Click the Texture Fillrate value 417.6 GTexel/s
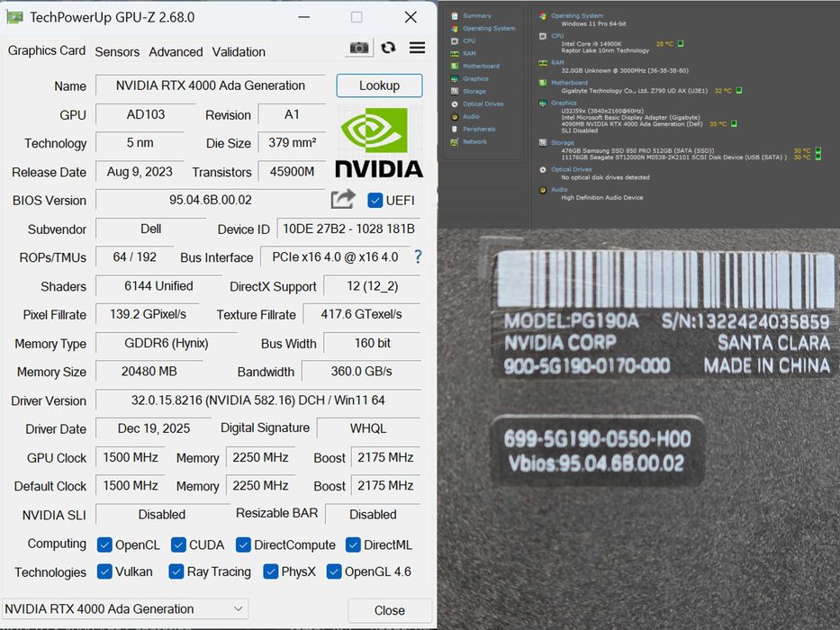 coord(362,314)
